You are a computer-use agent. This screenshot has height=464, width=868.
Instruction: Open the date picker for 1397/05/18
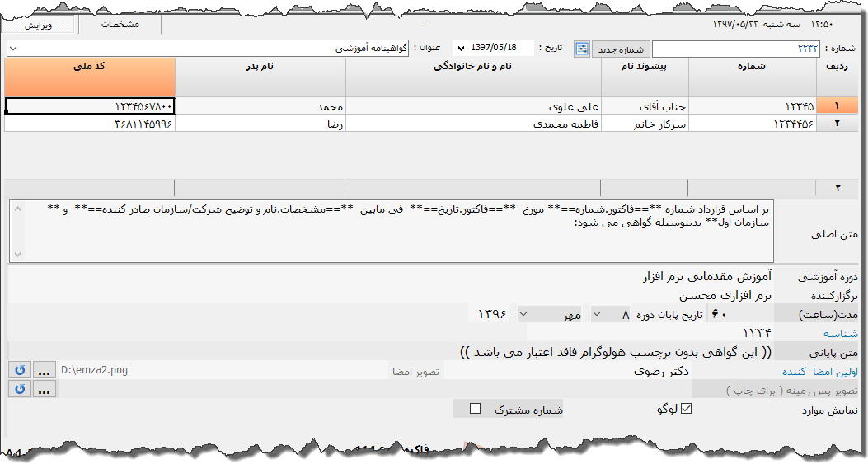tap(462, 49)
